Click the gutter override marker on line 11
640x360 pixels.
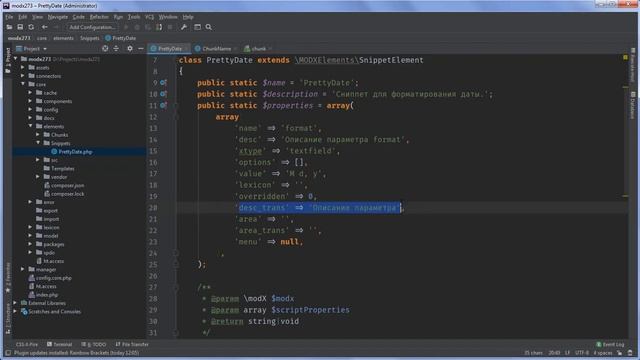click(163, 106)
